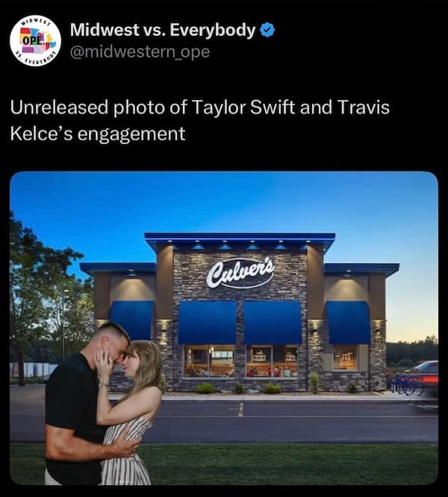Click the blue roof overhang with spotlights
The height and width of the screenshot is (497, 448).
[240, 240]
